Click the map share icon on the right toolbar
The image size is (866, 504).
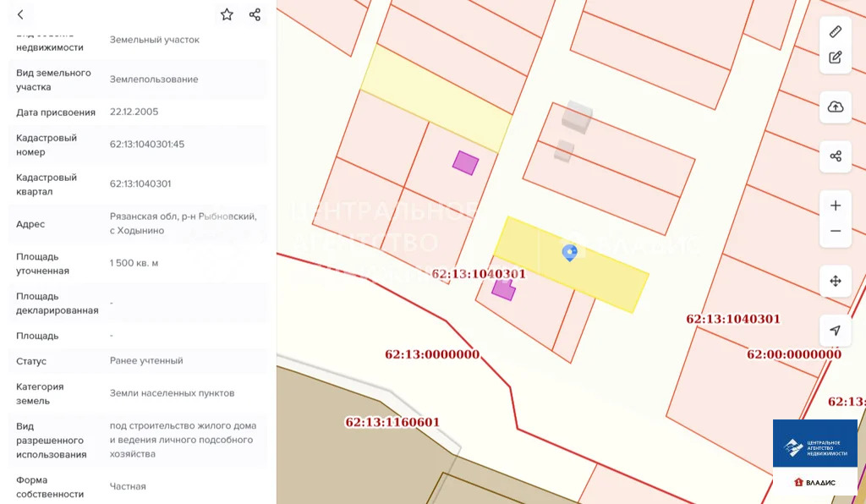pyautogui.click(x=835, y=156)
